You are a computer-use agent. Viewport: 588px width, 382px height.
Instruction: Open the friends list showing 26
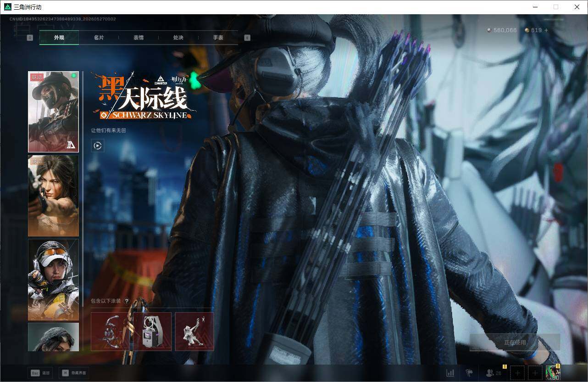[x=493, y=373]
